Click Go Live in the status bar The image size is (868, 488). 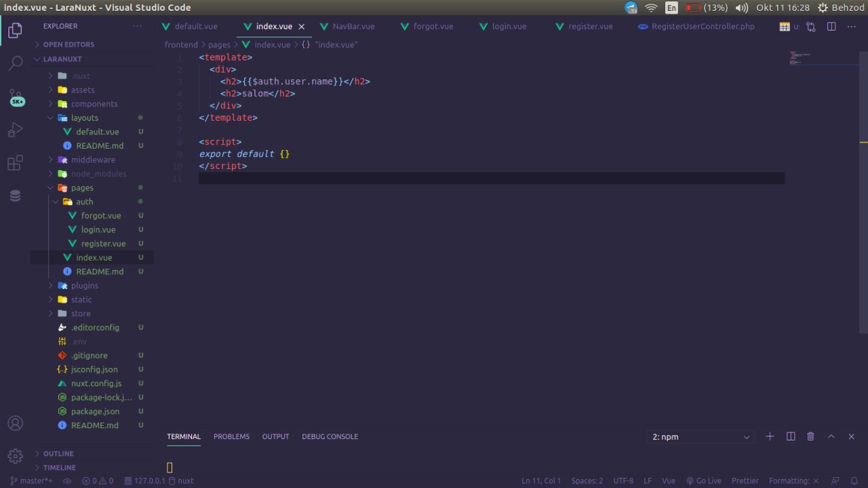[704, 481]
